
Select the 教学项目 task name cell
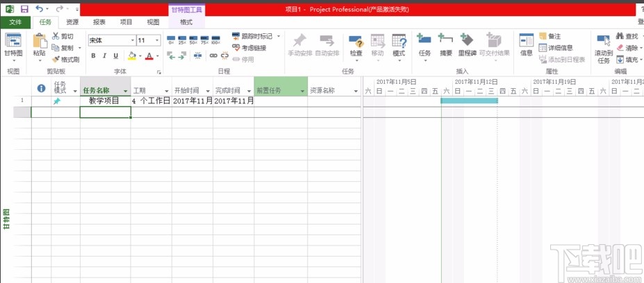point(106,101)
